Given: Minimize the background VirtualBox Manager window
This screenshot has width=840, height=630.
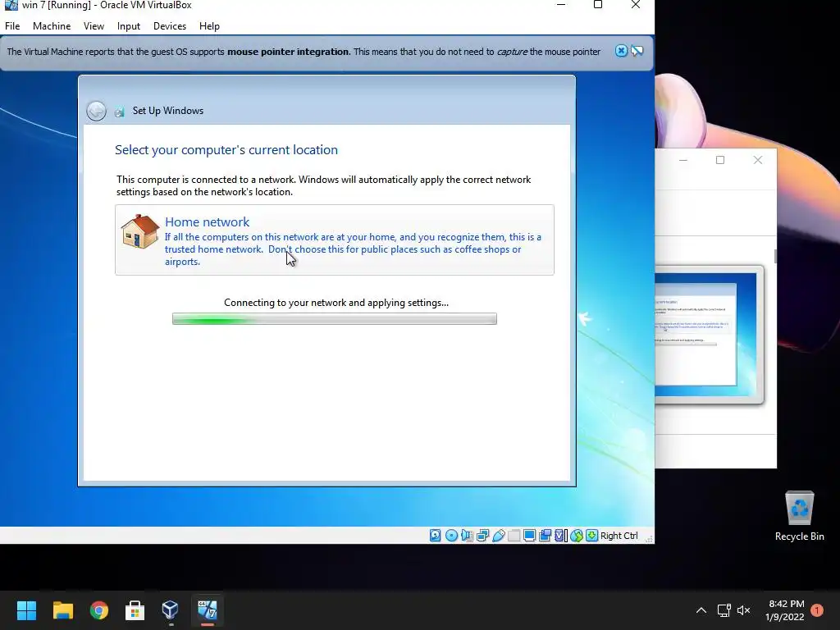Looking at the screenshot, I should pyautogui.click(x=683, y=160).
